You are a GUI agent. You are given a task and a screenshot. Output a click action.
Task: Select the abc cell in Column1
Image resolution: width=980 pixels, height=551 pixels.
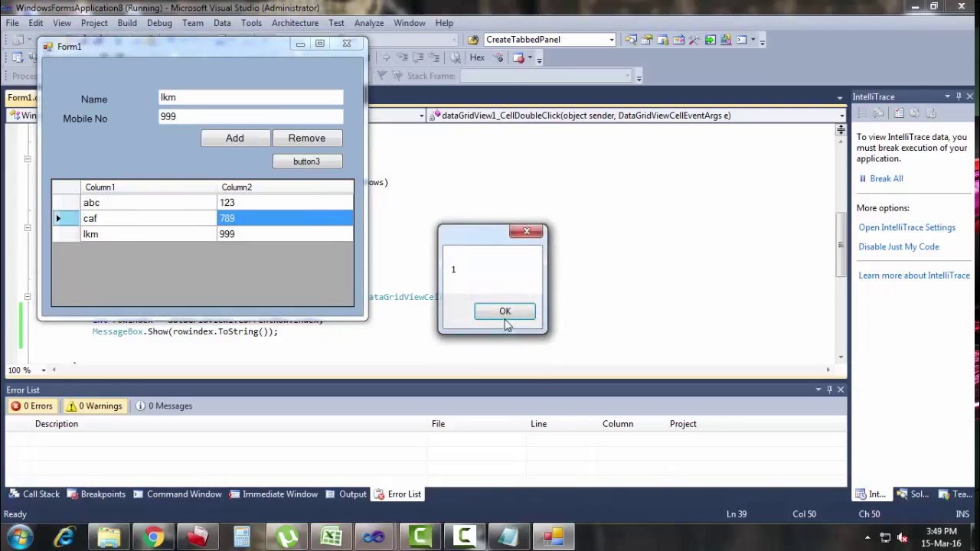click(149, 203)
